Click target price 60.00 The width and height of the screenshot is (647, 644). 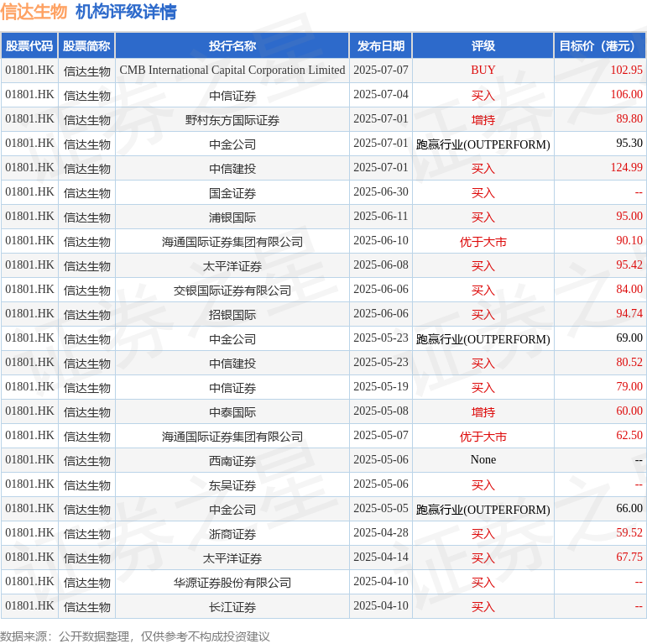pos(629,411)
